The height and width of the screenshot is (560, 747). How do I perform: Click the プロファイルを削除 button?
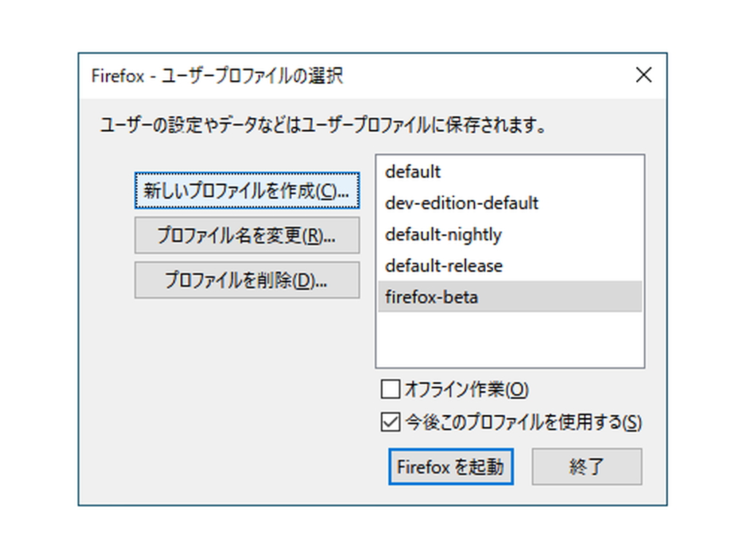click(x=247, y=280)
